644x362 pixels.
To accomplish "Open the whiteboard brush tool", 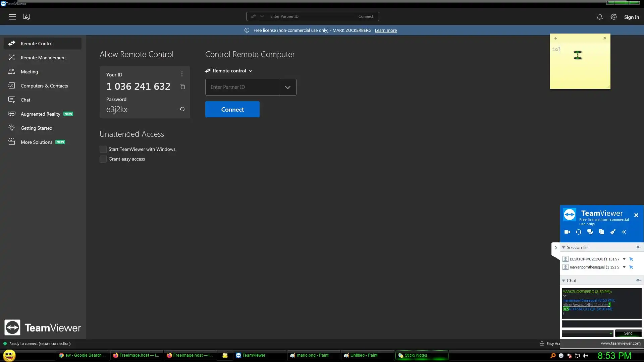I will click(x=613, y=232).
